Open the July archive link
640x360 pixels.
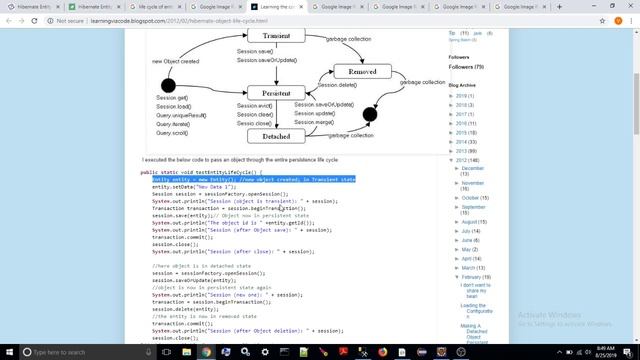[466, 231]
